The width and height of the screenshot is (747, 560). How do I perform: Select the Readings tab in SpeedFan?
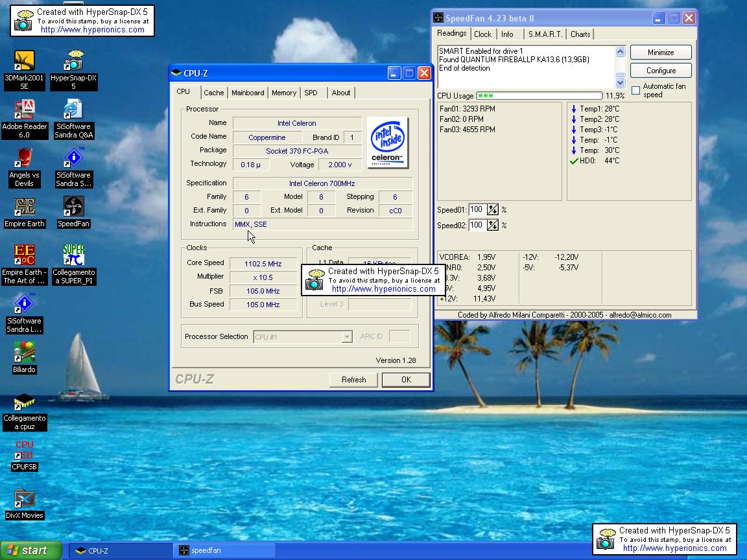coord(451,33)
